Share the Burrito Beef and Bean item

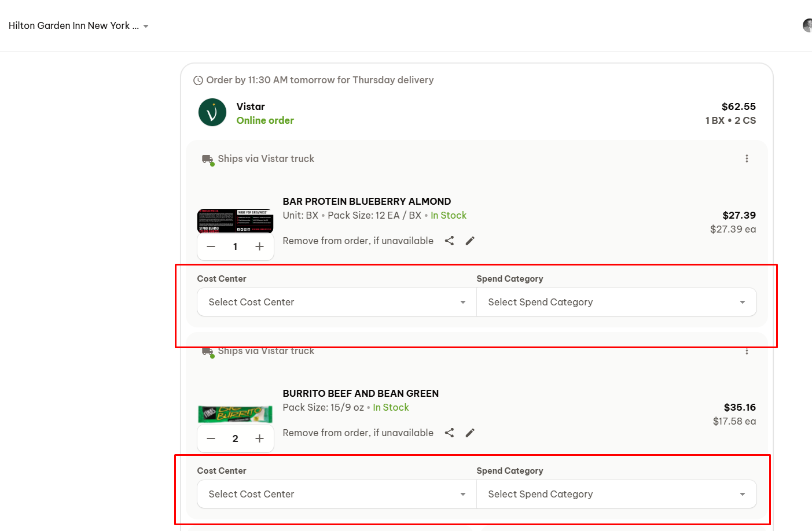(449, 433)
